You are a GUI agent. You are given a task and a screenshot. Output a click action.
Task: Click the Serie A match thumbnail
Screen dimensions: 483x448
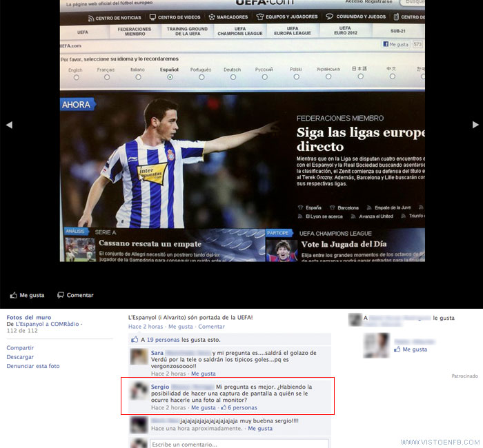point(80,250)
